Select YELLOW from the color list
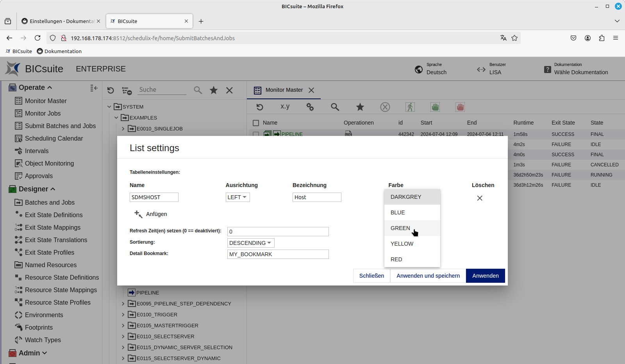 tap(402, 244)
